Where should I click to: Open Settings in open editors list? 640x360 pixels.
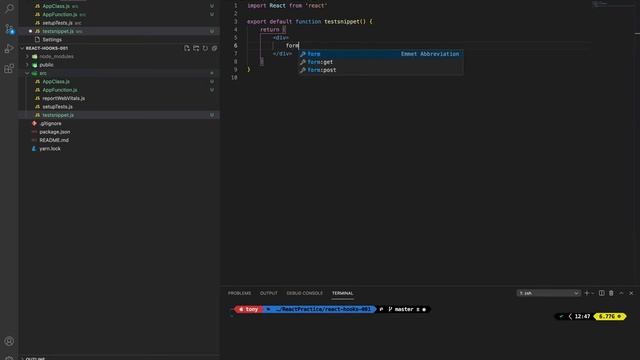tap(52, 40)
